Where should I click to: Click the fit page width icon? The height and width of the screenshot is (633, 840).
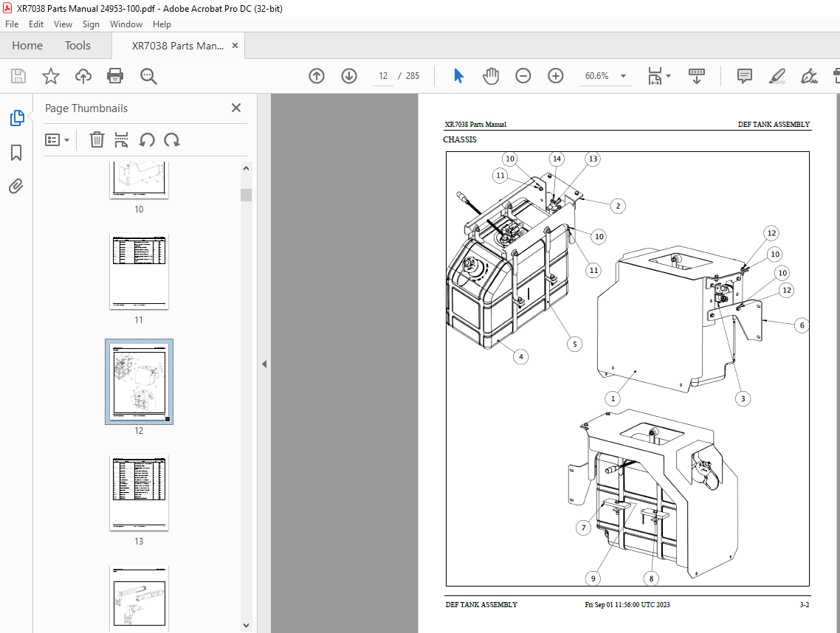(655, 76)
